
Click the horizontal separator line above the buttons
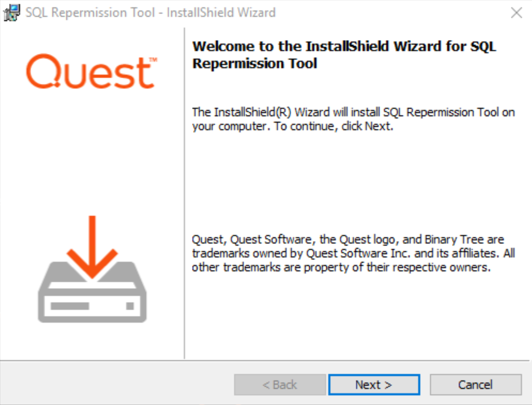click(265, 361)
